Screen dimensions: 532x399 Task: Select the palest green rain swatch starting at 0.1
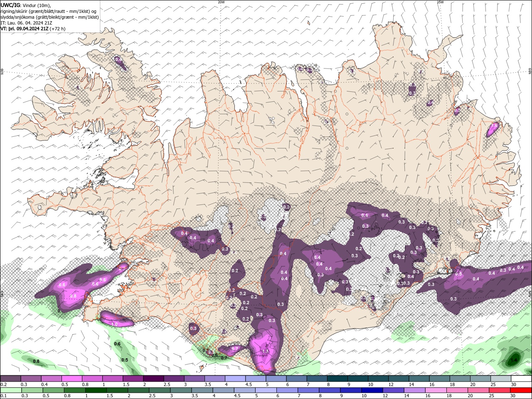11,390
